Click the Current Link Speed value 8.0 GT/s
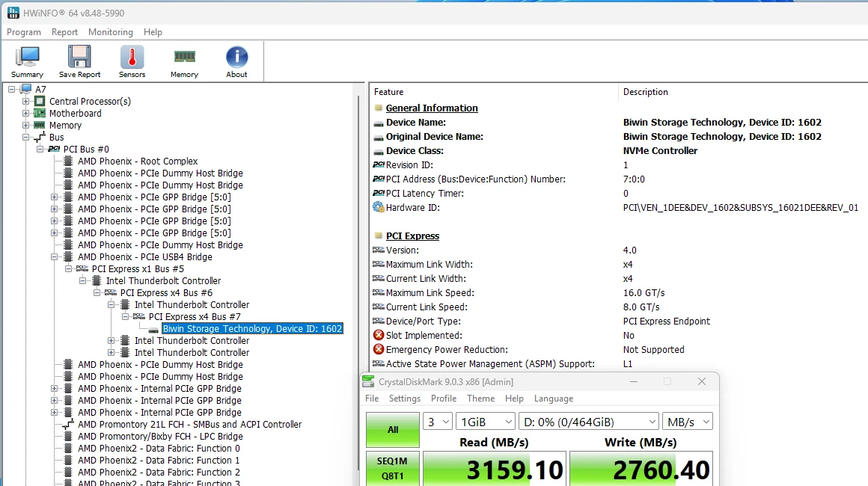The width and height of the screenshot is (868, 486). (641, 307)
